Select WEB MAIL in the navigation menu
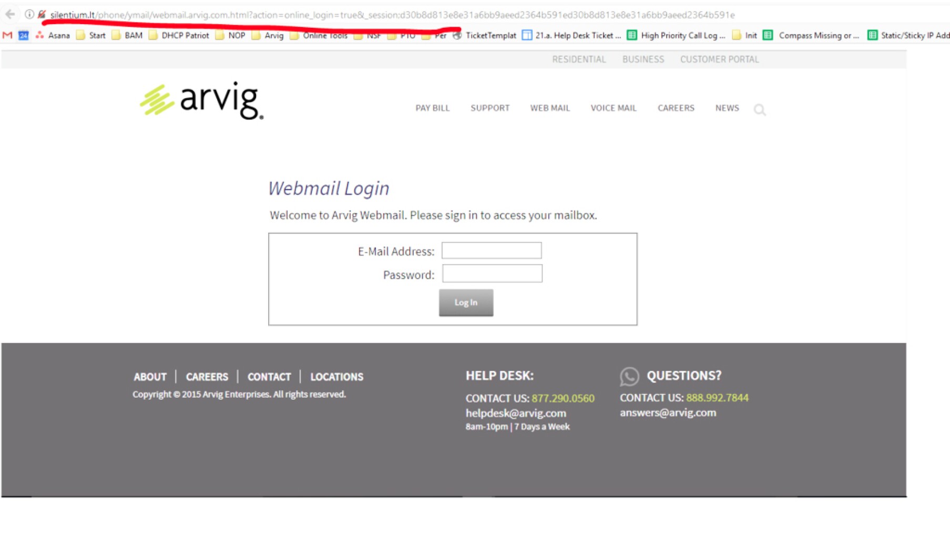950x560 pixels. pos(550,108)
